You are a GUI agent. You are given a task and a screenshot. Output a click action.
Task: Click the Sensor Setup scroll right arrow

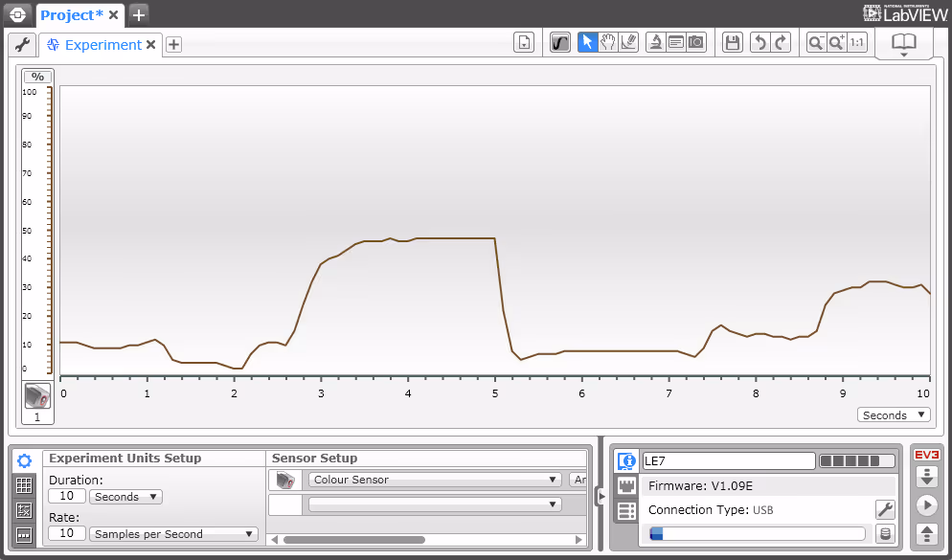click(x=578, y=539)
